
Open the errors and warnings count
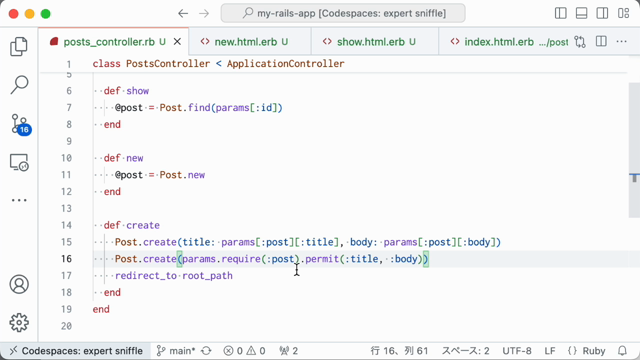pos(244,351)
